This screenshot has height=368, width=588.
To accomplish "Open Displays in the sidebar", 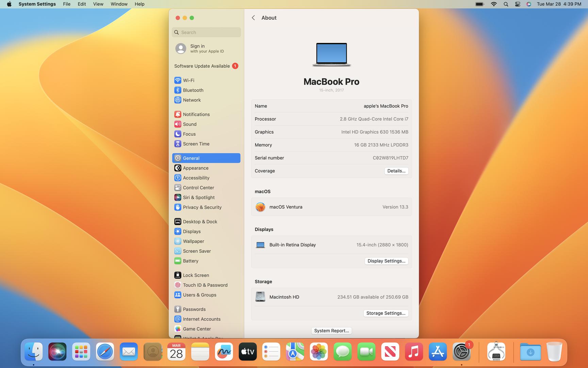I will (206, 231).
